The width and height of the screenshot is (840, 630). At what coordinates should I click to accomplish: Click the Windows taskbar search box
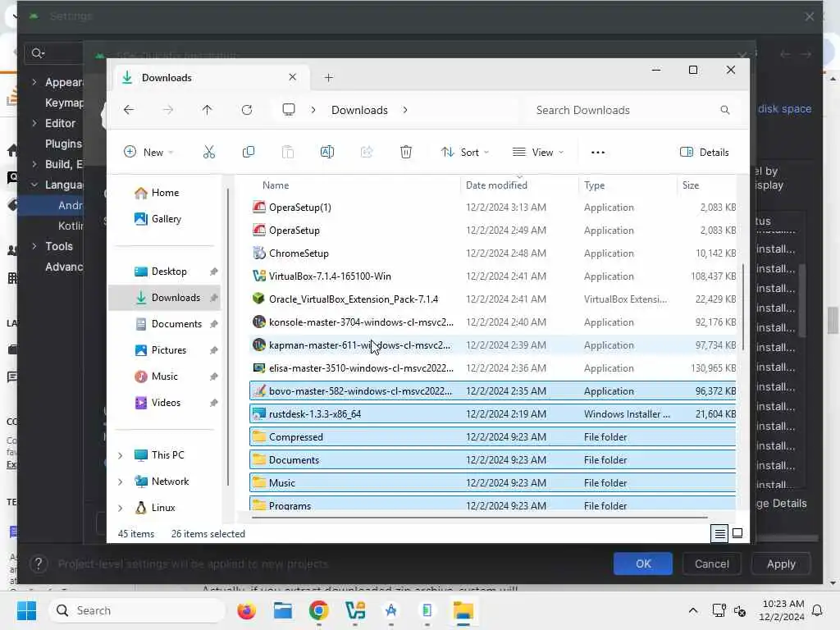tap(137, 610)
